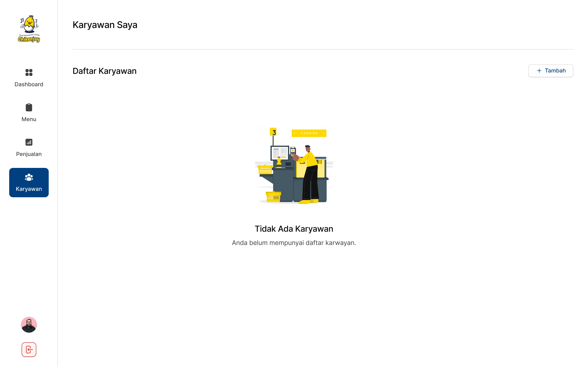The width and height of the screenshot is (588, 367).
Task: Click the number 3 sign in illustration
Action: tap(273, 132)
